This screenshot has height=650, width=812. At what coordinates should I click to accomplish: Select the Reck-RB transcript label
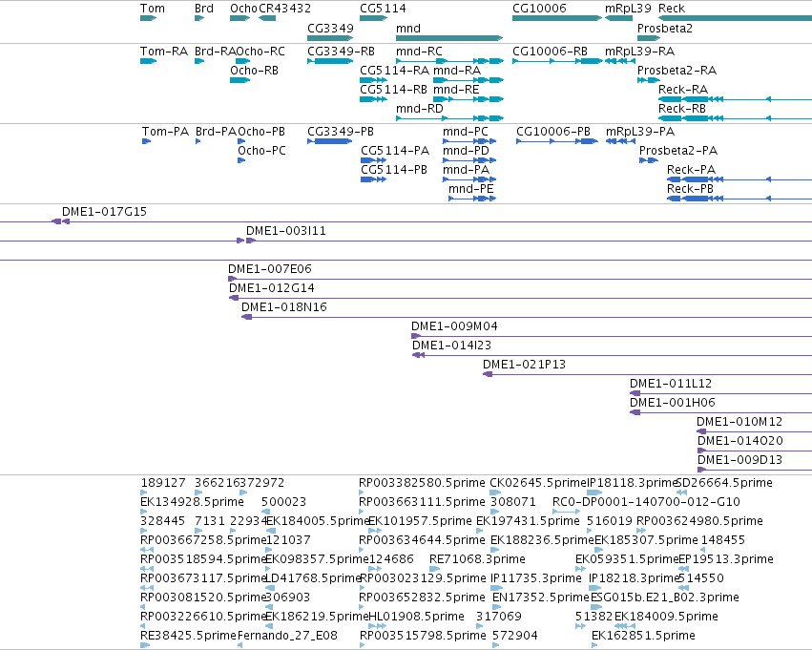point(682,109)
